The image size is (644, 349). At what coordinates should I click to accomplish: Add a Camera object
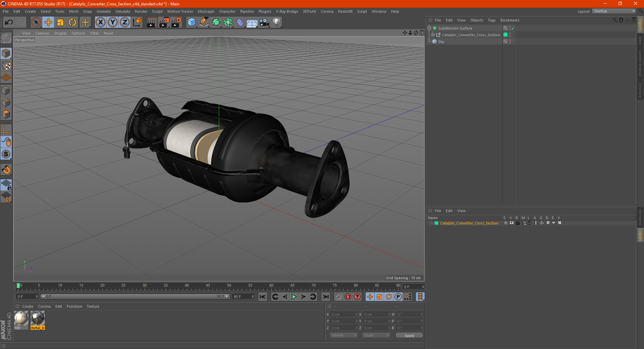coord(264,22)
